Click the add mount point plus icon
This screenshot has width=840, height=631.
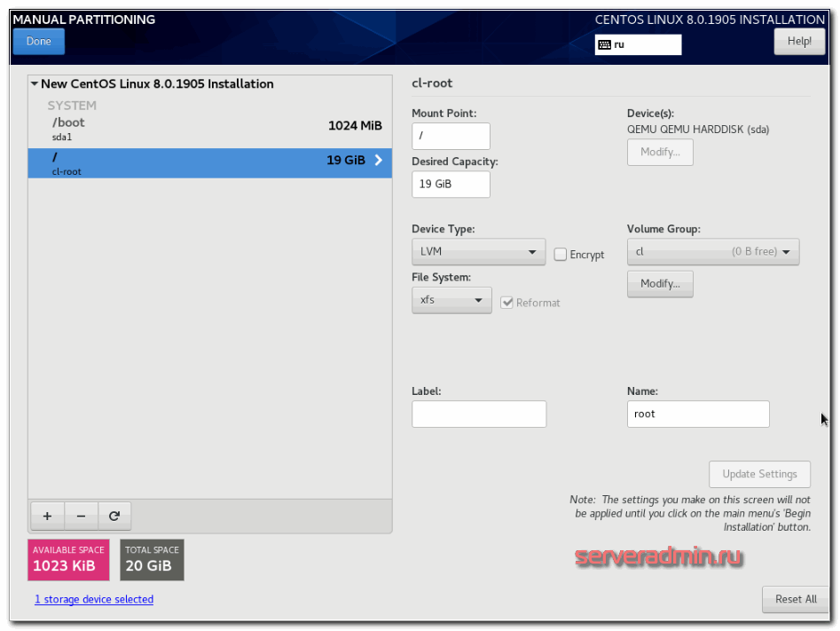(47, 516)
